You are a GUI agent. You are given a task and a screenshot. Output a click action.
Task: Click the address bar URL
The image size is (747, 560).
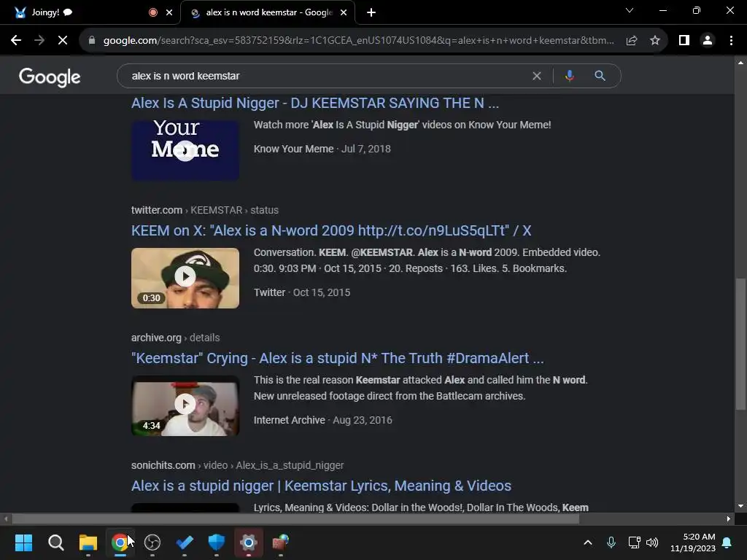pyautogui.click(x=358, y=41)
